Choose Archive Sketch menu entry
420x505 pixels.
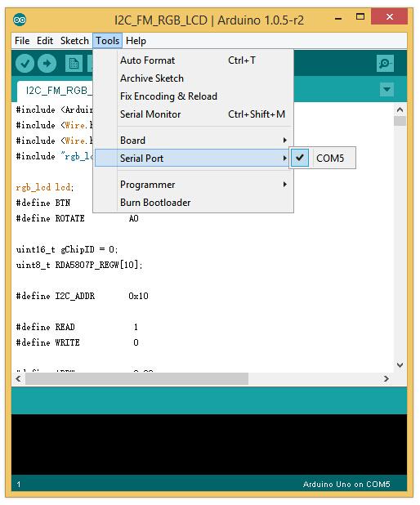click(194, 78)
